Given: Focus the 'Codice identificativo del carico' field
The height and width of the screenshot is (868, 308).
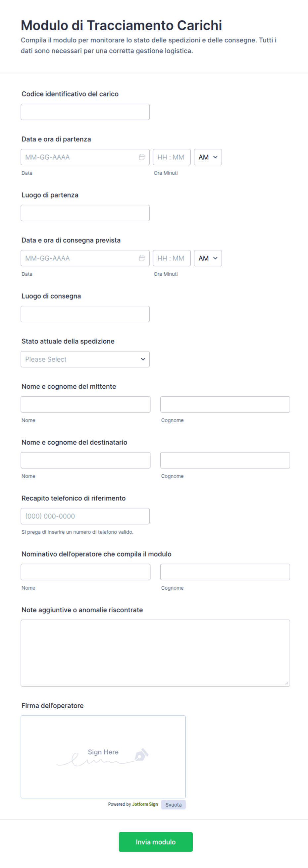Looking at the screenshot, I should (85, 112).
